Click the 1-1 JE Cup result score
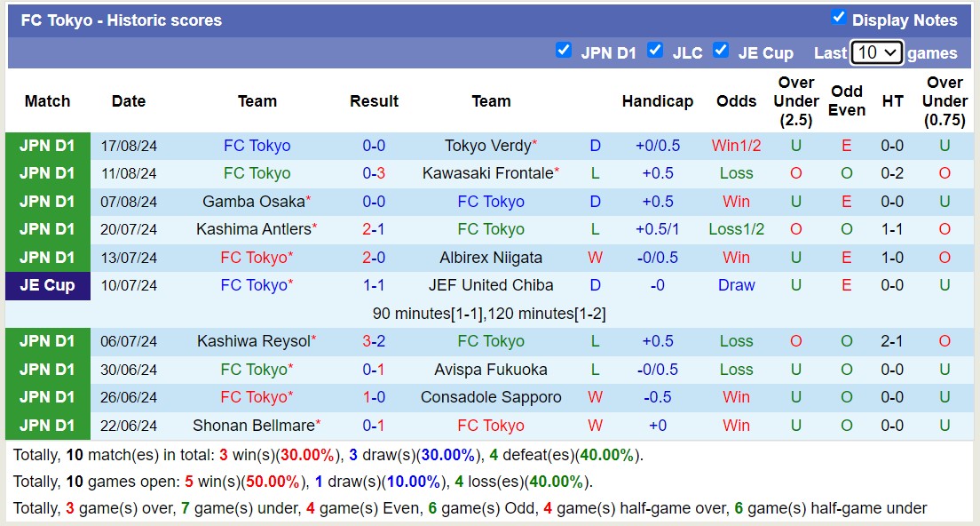This screenshot has height=526, width=980. point(374,285)
